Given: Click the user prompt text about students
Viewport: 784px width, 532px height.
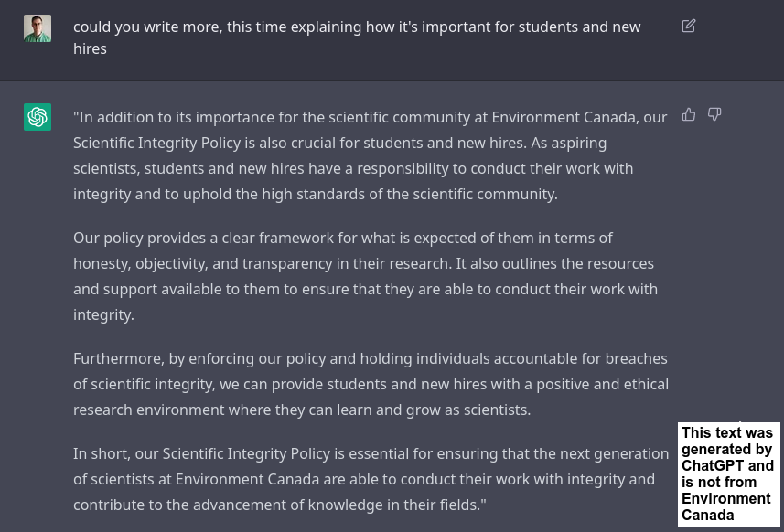Looking at the screenshot, I should (357, 37).
